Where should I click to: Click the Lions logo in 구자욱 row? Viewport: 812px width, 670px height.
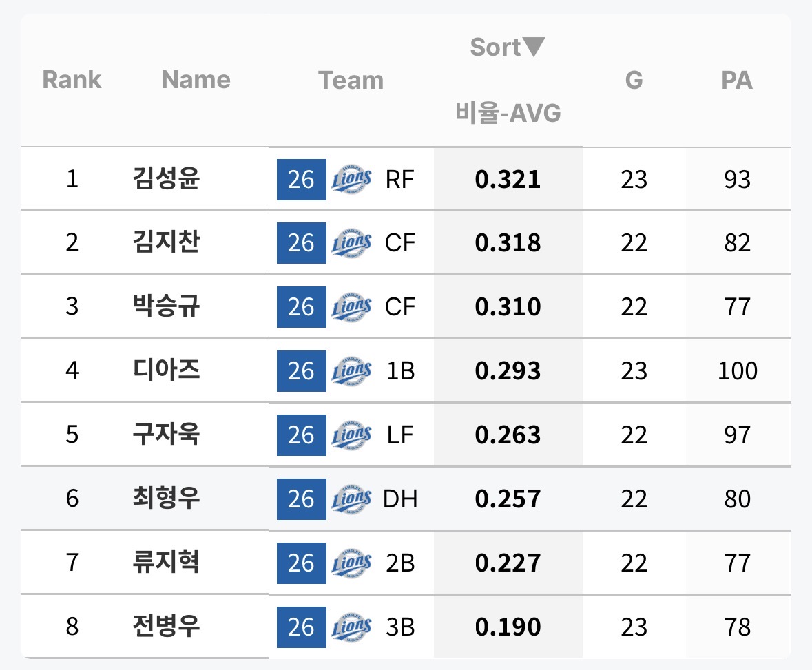[352, 435]
